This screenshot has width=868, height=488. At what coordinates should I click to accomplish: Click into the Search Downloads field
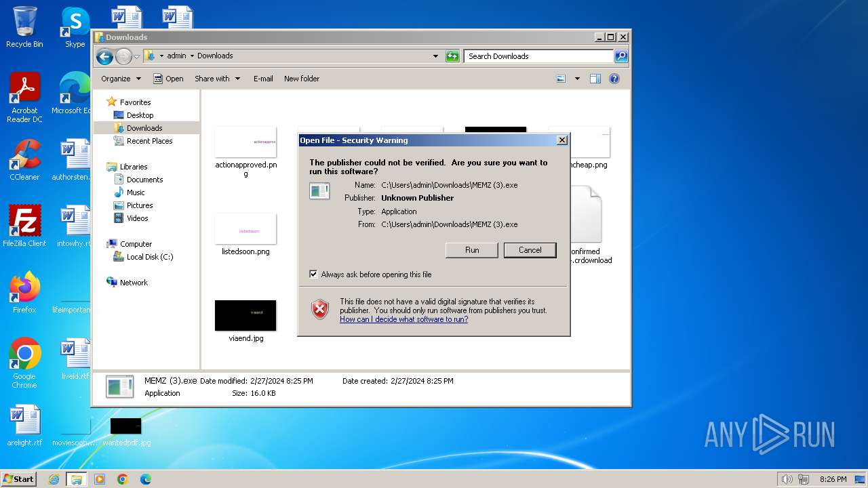[539, 56]
